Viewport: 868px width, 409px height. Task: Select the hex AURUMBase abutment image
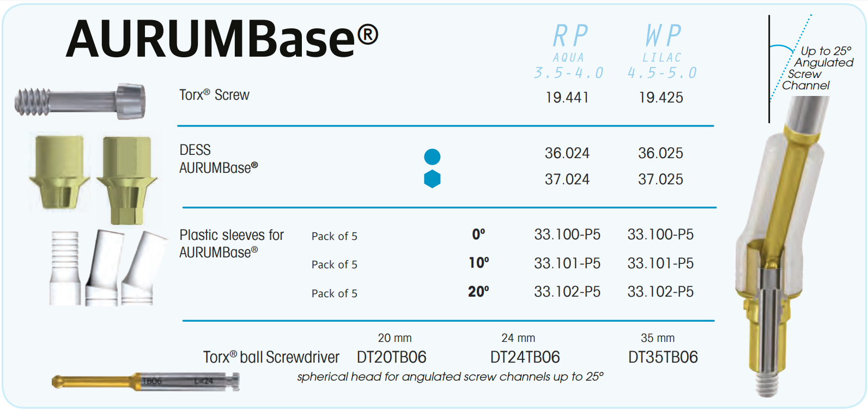coord(127,180)
